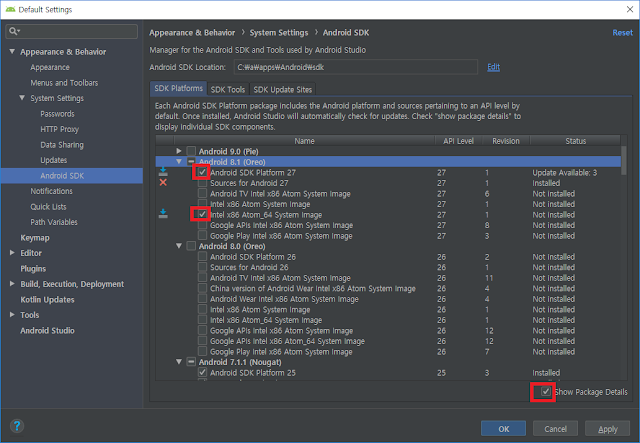Click 'Update Available: 3' status text

564,172
